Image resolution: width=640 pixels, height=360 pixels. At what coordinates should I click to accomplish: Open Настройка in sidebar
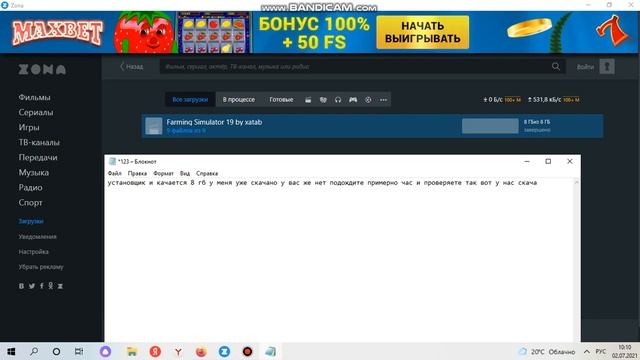tap(33, 252)
